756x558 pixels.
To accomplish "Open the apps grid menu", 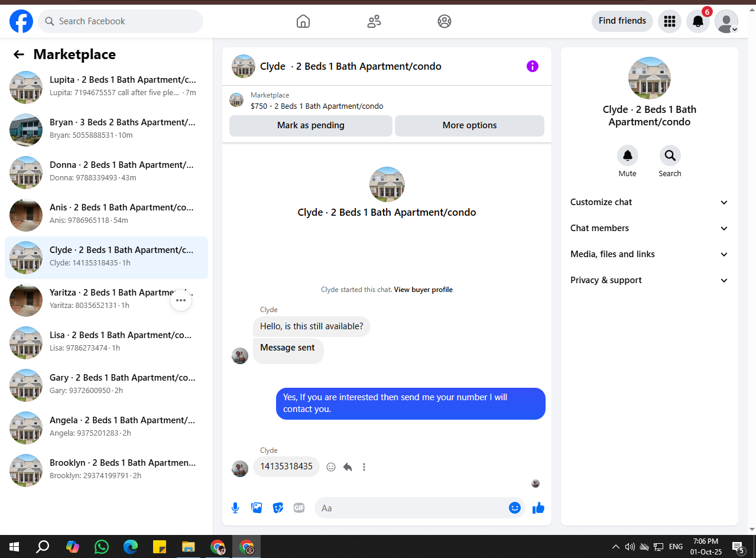I will pyautogui.click(x=669, y=21).
